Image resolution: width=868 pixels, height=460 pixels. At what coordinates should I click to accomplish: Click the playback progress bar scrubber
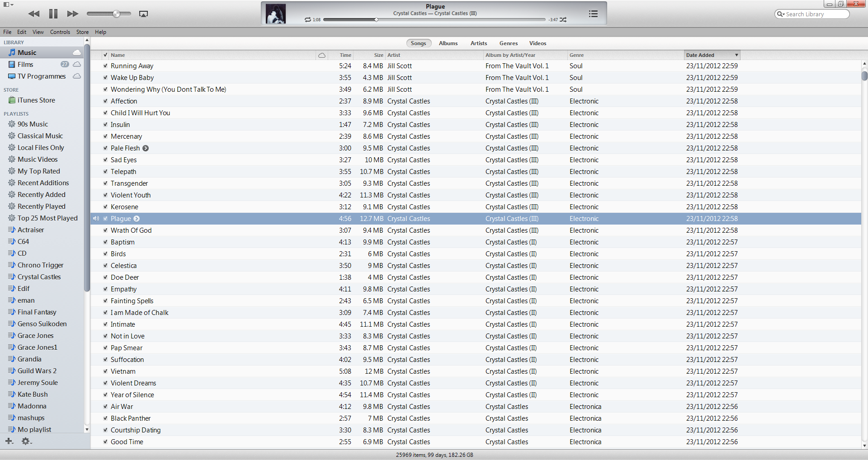click(x=376, y=20)
